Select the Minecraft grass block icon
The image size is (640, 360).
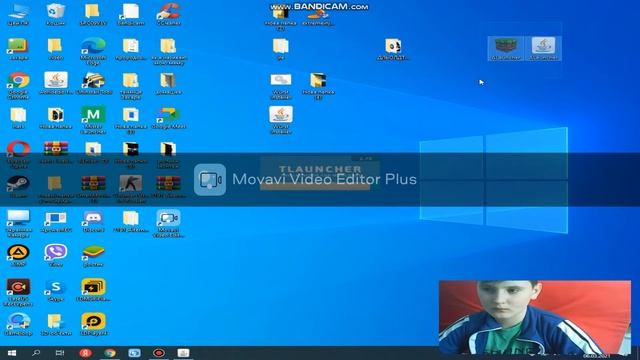point(506,48)
